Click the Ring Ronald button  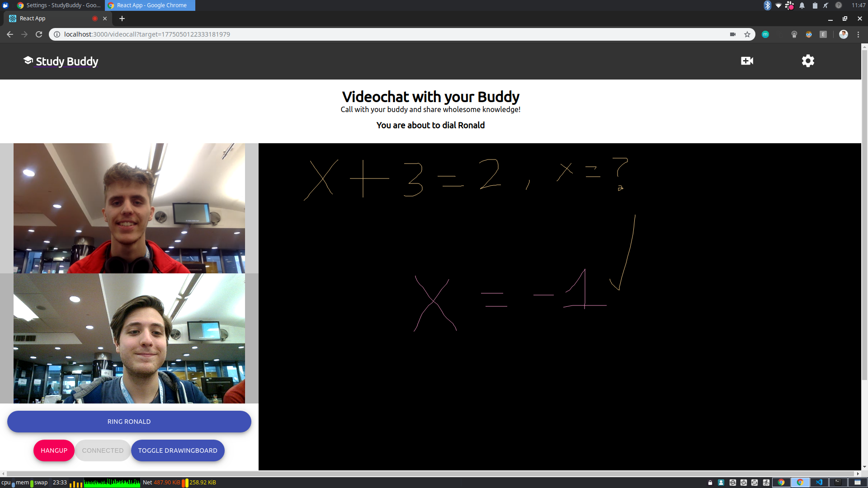[129, 422]
